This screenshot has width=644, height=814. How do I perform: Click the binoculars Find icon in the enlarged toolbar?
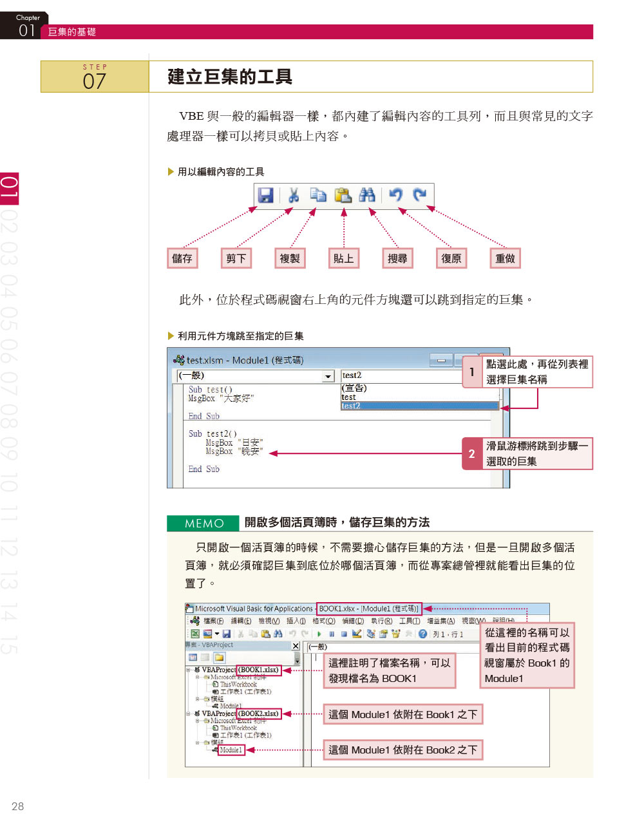367,195
